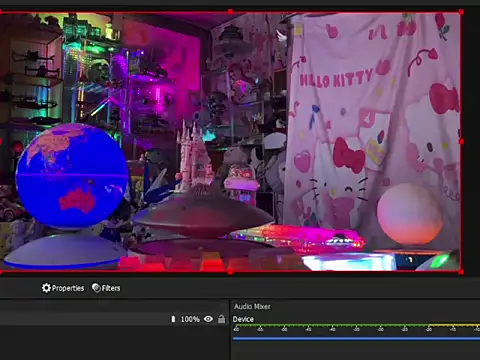480x360 pixels.
Task: Click the empty area below the source row
Action: [x=114, y=343]
